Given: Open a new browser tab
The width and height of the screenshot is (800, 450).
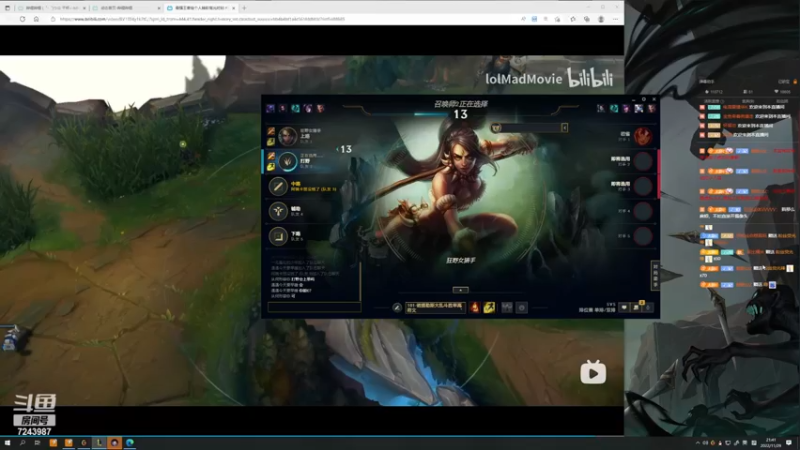Looking at the screenshot, I should click(x=244, y=8).
